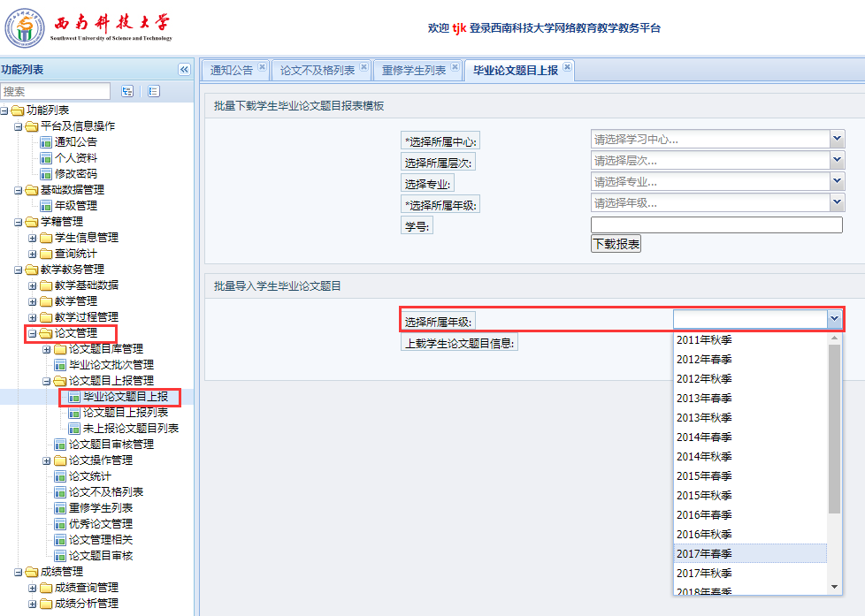Collapse the 论文管理 tree folder

pyautogui.click(x=33, y=333)
